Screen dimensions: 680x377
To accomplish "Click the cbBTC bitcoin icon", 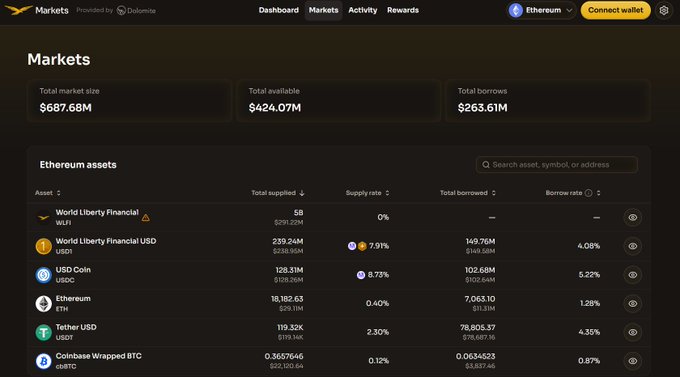I will click(x=43, y=361).
